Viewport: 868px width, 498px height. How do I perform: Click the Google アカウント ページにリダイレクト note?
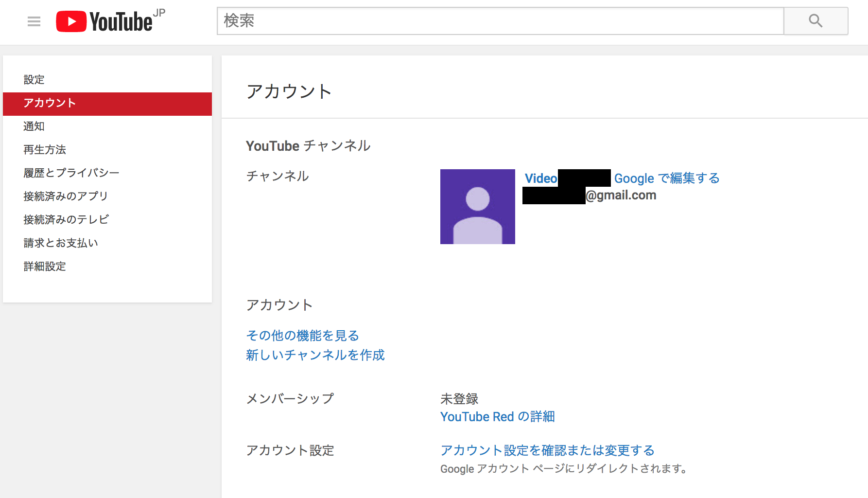coord(564,469)
